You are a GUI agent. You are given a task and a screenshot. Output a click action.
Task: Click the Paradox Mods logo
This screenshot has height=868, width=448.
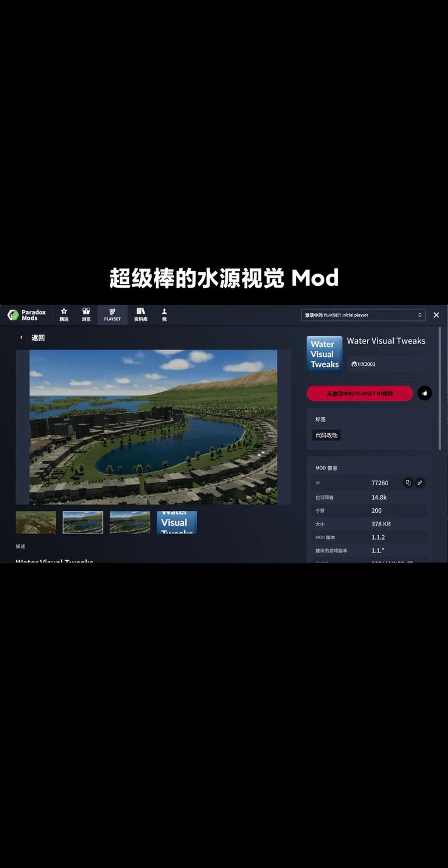tap(25, 314)
